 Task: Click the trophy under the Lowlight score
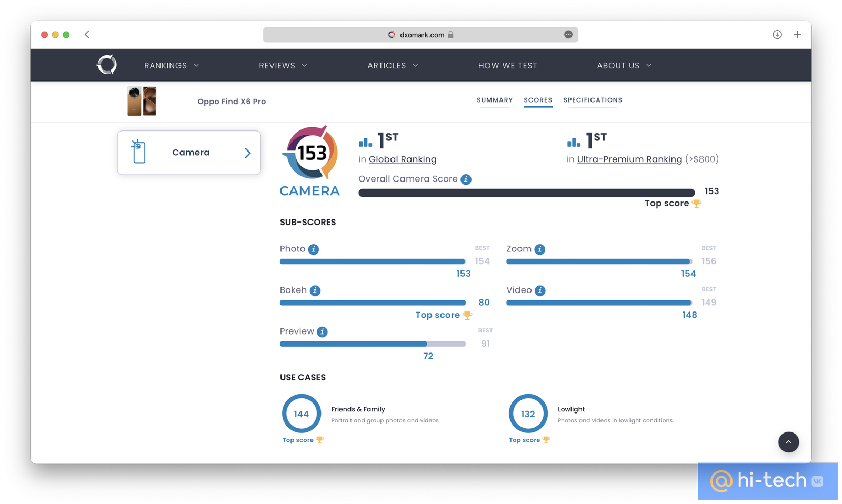point(546,440)
